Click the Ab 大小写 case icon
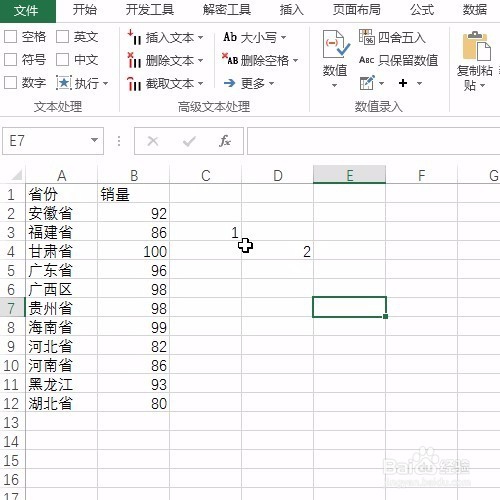Viewport: 500px width, 500px height. 230,37
